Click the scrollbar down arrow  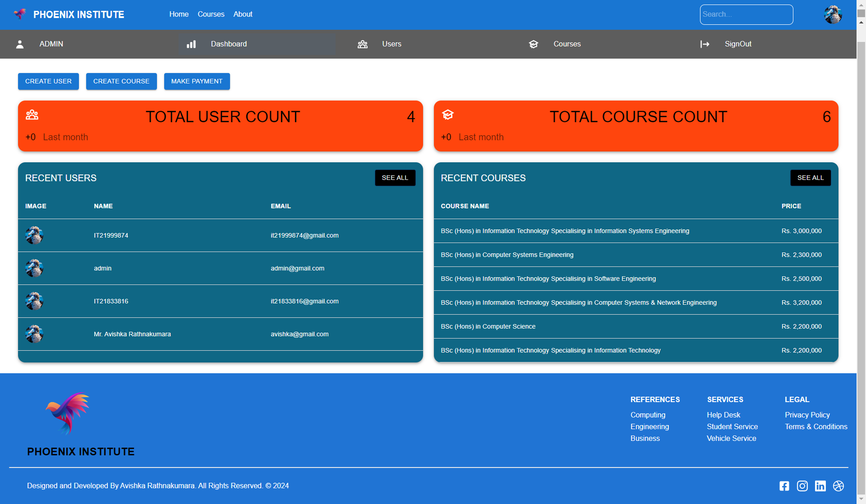click(x=861, y=498)
